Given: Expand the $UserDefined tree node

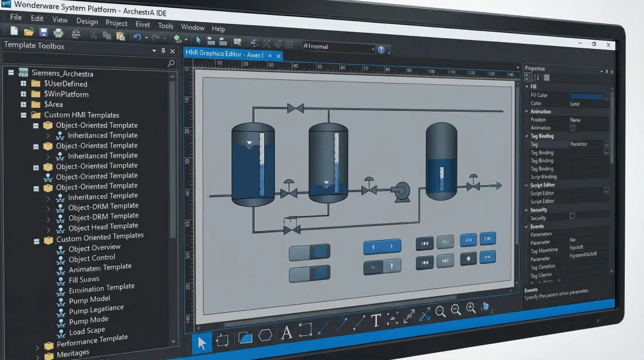Looking at the screenshot, I should 23,84.
